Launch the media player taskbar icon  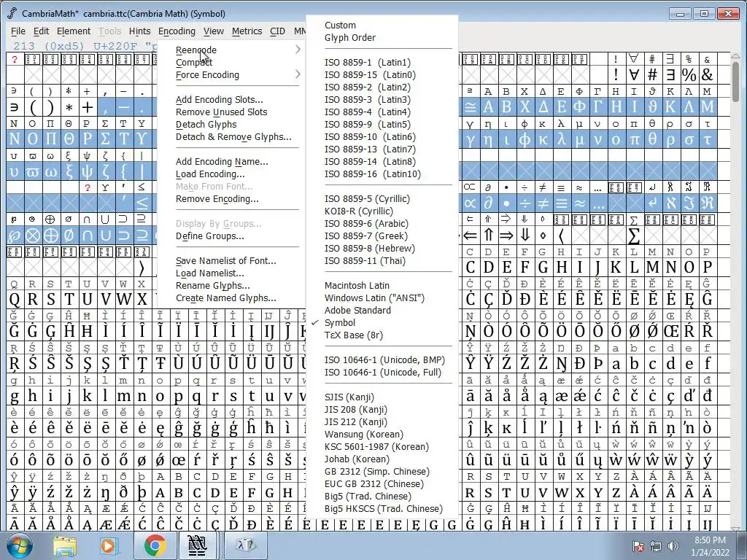[108, 545]
